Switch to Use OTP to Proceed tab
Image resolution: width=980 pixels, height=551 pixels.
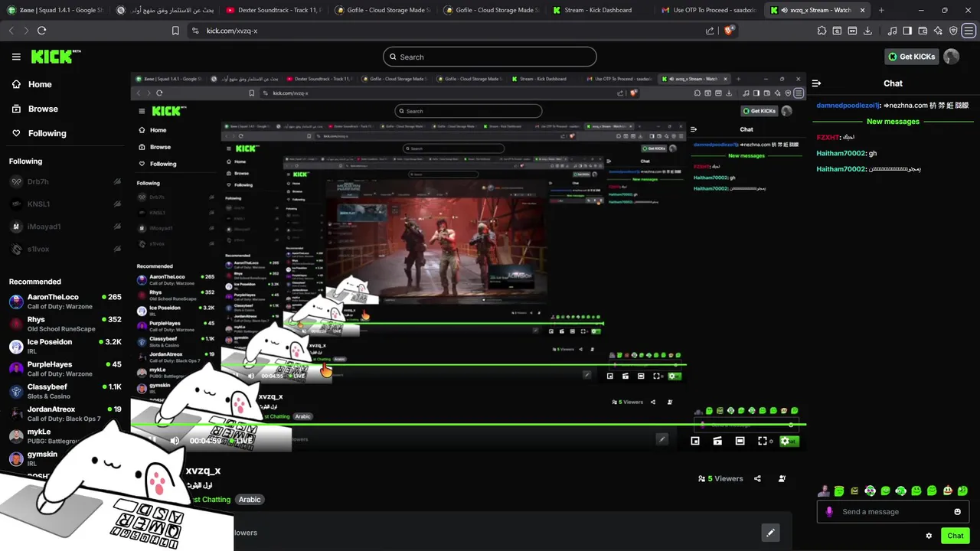point(708,10)
